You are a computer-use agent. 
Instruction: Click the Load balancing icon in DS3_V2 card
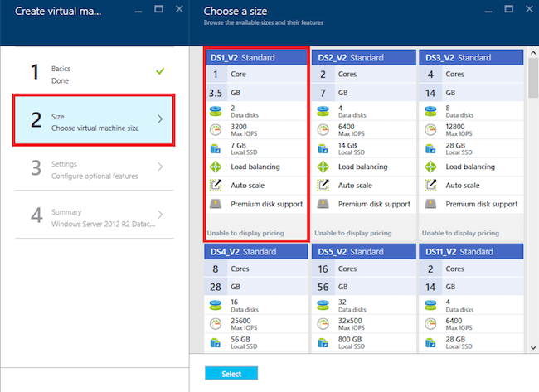430,167
